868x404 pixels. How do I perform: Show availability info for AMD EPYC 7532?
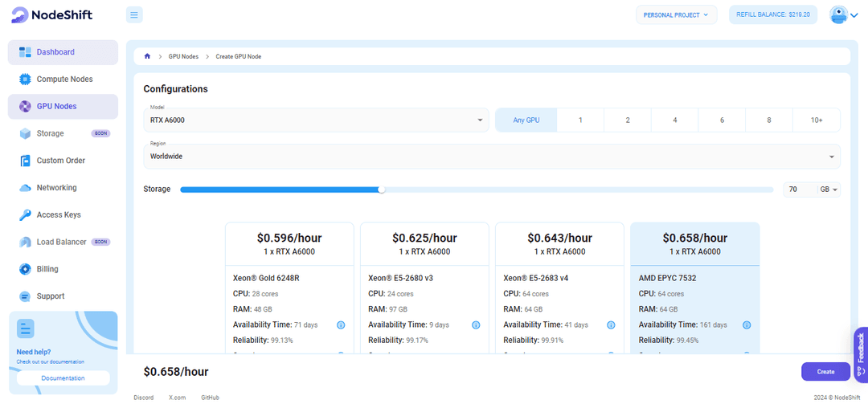tap(746, 324)
